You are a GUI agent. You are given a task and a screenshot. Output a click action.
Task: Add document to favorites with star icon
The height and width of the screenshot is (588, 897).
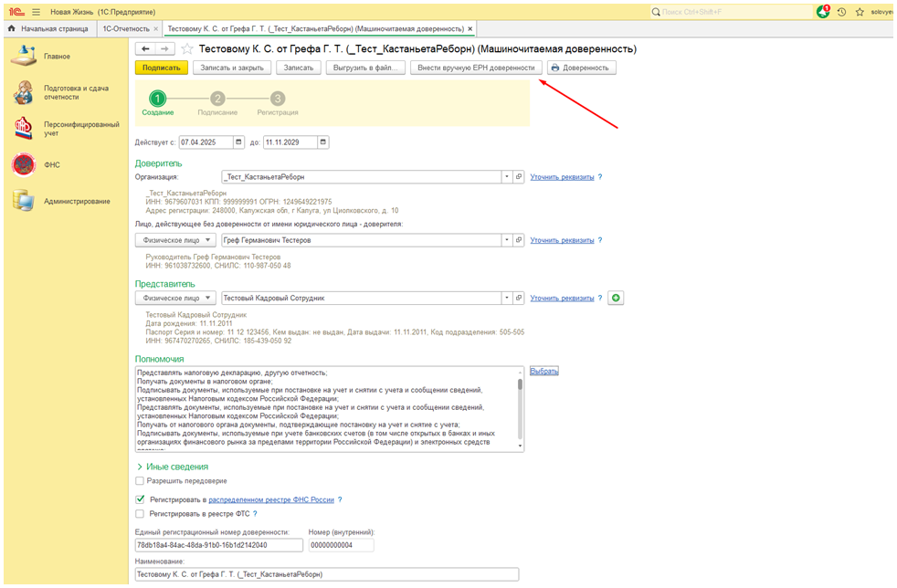coord(187,49)
